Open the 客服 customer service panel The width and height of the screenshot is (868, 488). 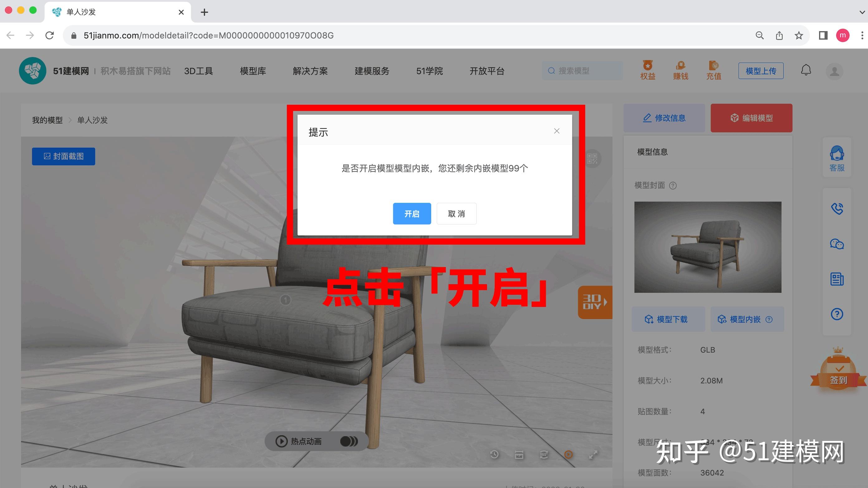pyautogui.click(x=837, y=158)
